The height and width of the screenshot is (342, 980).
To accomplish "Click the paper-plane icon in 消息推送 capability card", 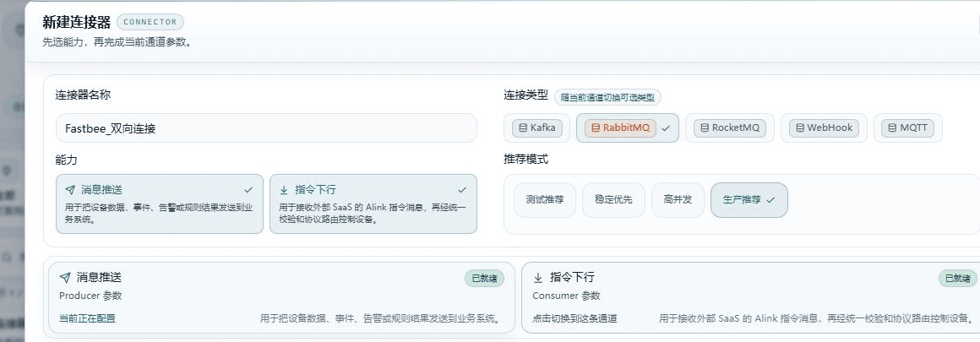I will point(70,189).
